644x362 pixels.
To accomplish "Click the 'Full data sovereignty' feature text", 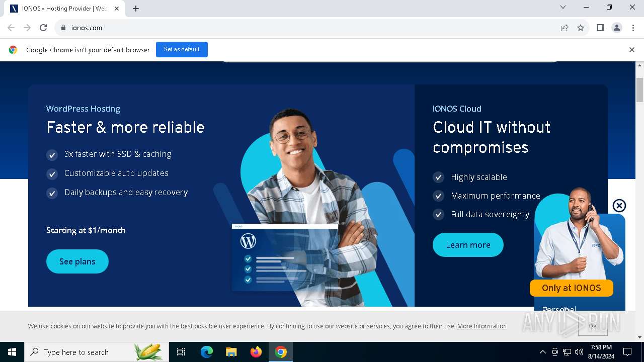I will tap(490, 214).
